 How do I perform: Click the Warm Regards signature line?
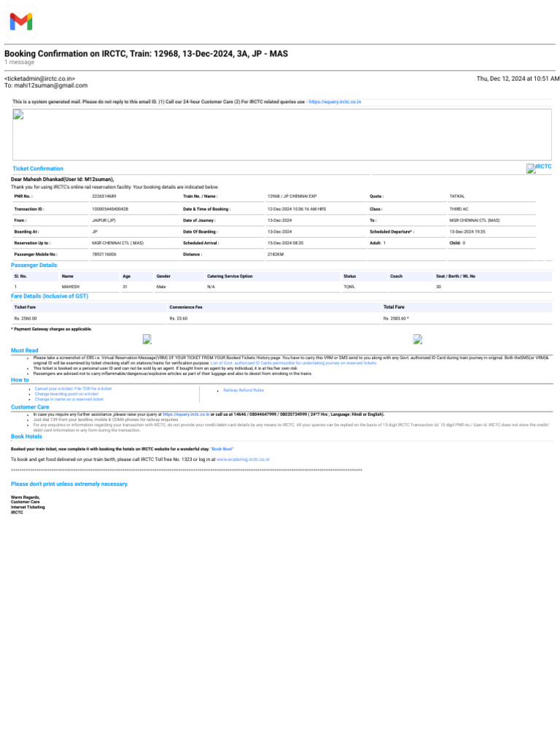tap(26, 498)
